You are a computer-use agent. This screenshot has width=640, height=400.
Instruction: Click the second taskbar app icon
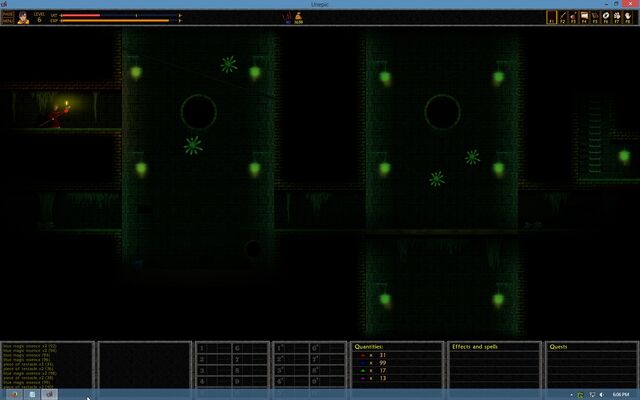tap(32, 394)
